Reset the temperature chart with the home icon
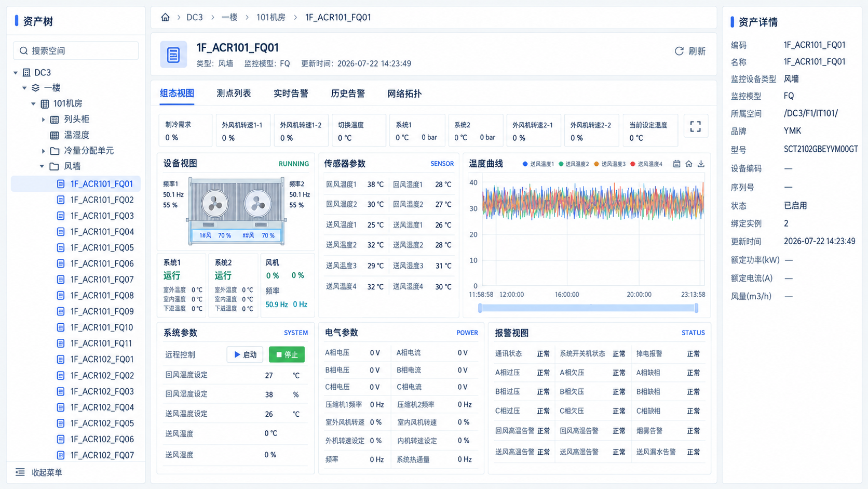 689,164
